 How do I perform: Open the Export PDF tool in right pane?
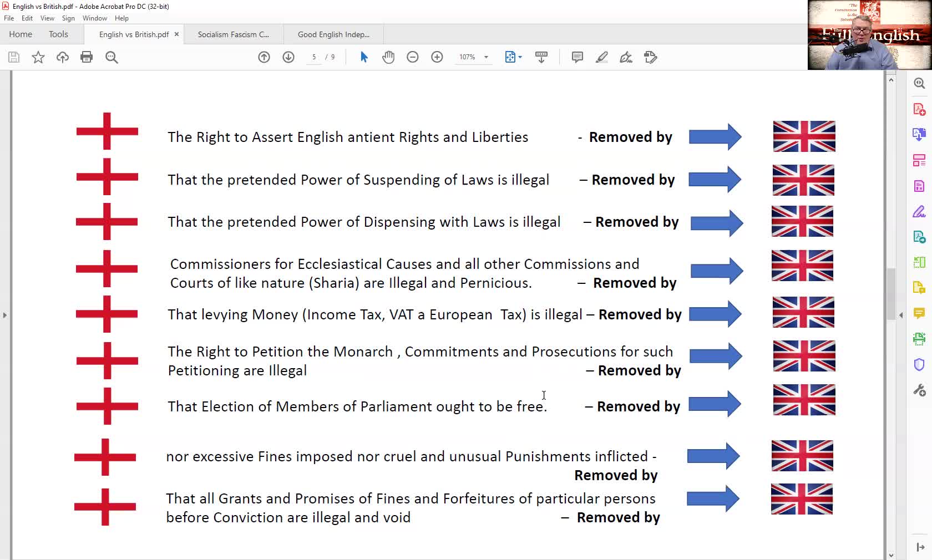pos(919,135)
